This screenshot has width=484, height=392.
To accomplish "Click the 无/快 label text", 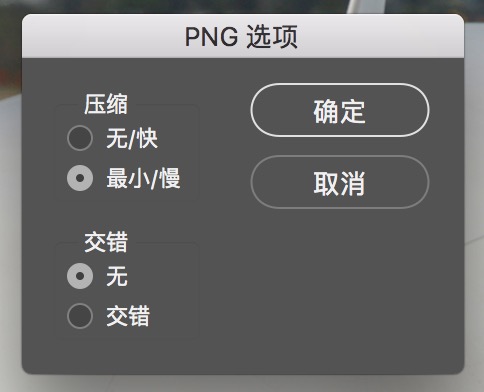I will [x=132, y=138].
